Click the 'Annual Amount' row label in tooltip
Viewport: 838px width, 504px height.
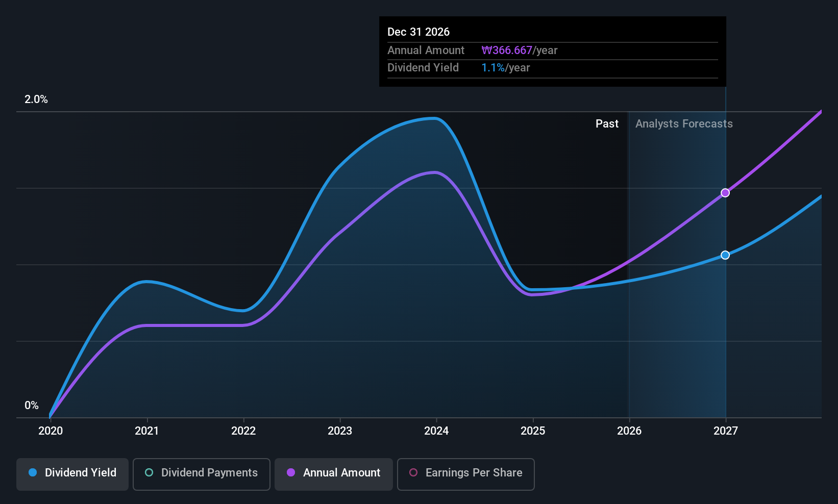click(426, 51)
